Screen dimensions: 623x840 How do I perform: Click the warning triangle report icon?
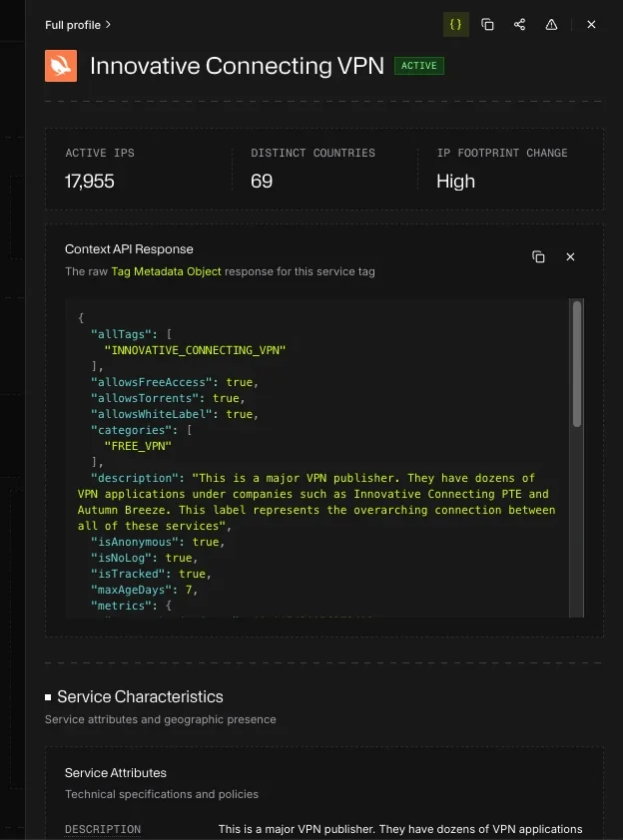click(x=551, y=25)
